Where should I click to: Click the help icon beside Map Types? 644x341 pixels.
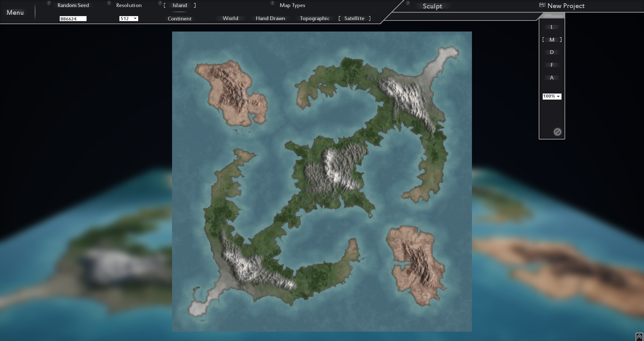[x=272, y=3]
